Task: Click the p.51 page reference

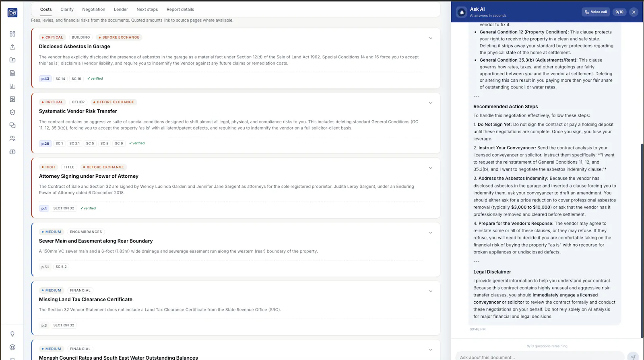Action: pyautogui.click(x=45, y=267)
